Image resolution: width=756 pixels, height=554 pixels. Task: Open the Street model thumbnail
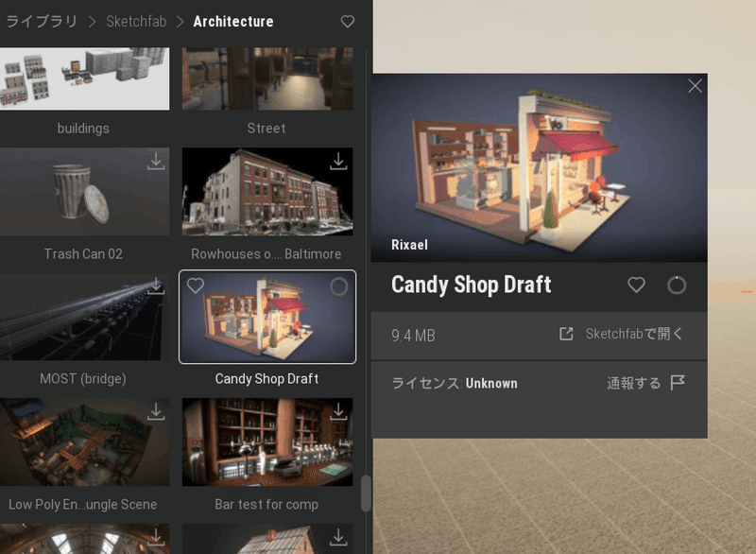[267, 78]
